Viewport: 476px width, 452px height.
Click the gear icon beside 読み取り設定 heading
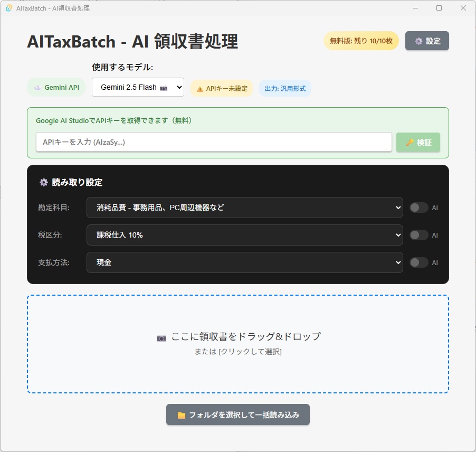pos(43,182)
